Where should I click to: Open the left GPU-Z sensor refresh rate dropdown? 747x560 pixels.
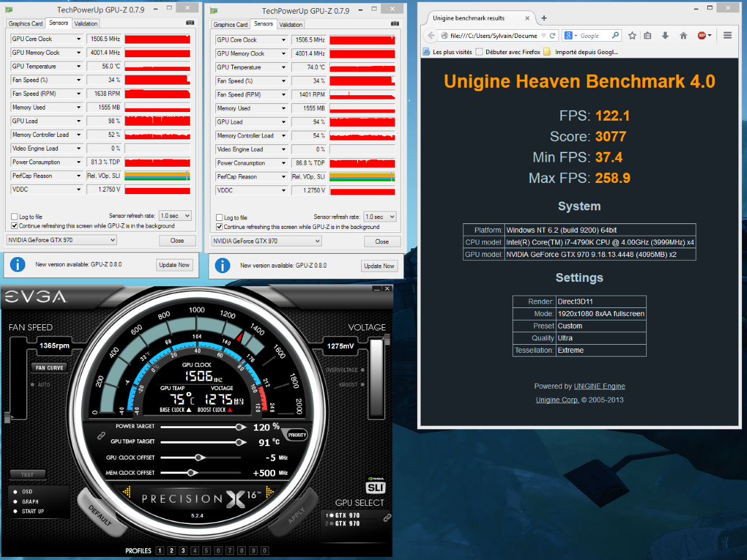click(175, 215)
